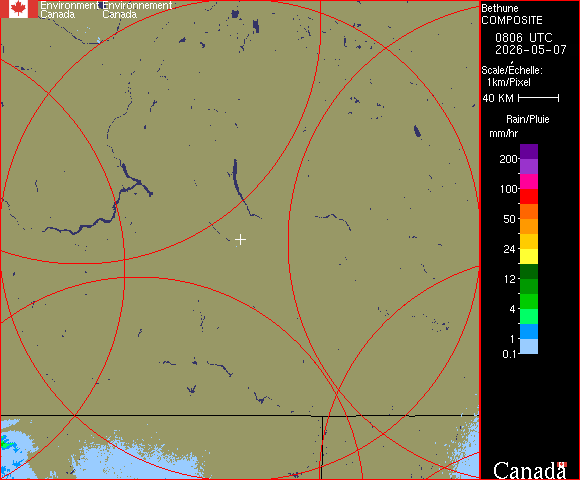Click the Bethune COMPOSITE title text
The width and height of the screenshot is (580, 480).
point(512,14)
